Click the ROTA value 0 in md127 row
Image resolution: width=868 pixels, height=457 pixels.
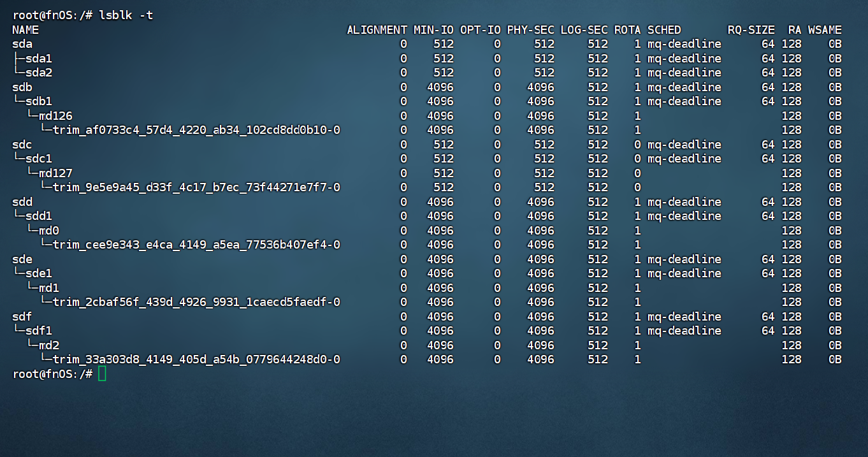pos(637,173)
